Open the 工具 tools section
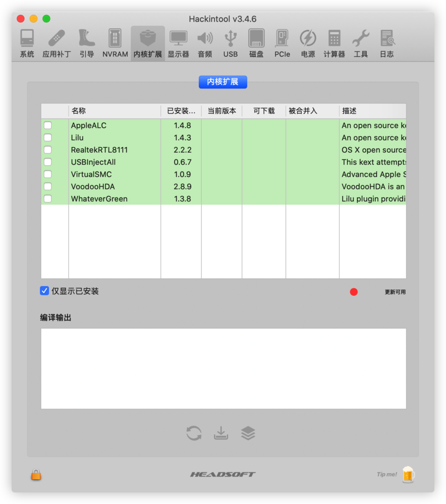446x504 pixels. 361,43
